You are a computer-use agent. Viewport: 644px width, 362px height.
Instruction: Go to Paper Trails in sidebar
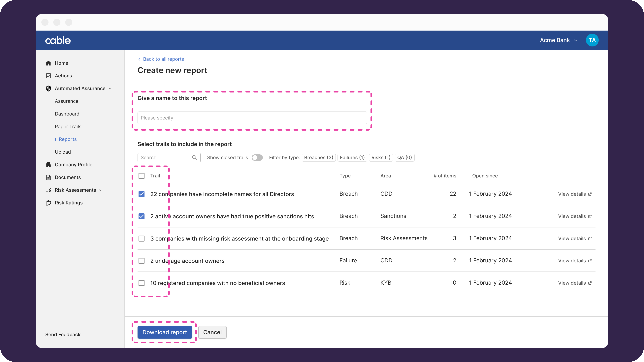click(68, 127)
